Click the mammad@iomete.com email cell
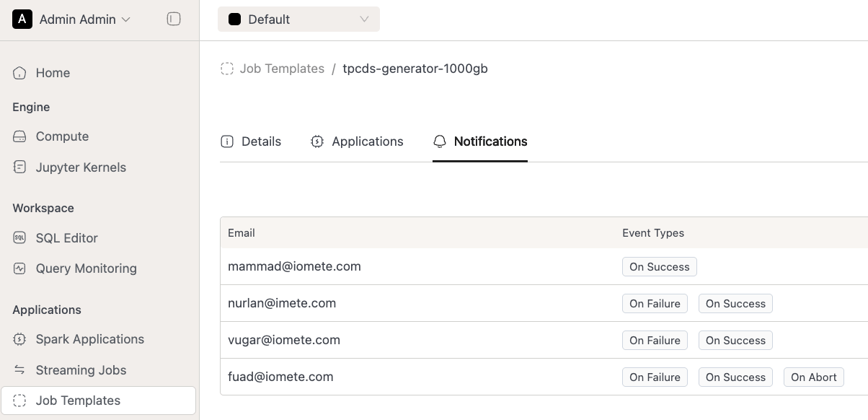 (x=294, y=266)
